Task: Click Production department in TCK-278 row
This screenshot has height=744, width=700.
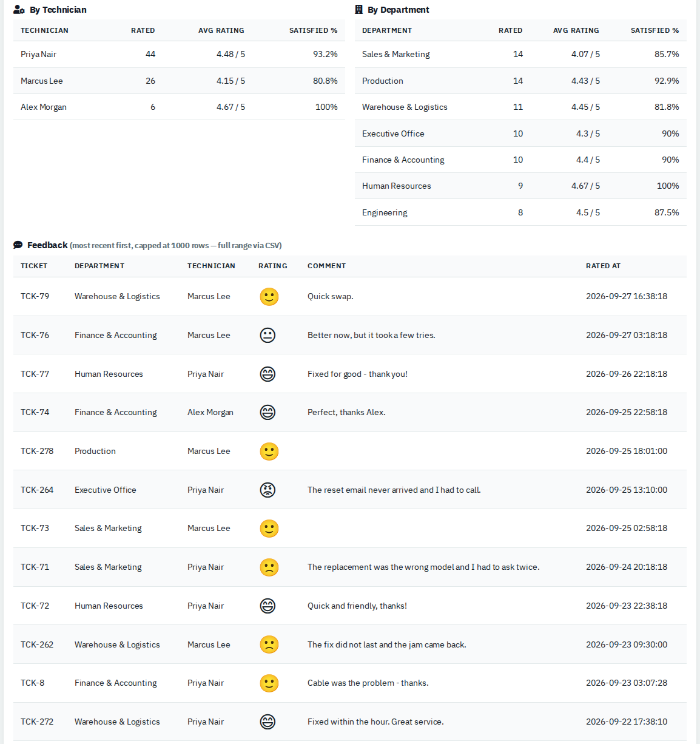Action: 95,451
